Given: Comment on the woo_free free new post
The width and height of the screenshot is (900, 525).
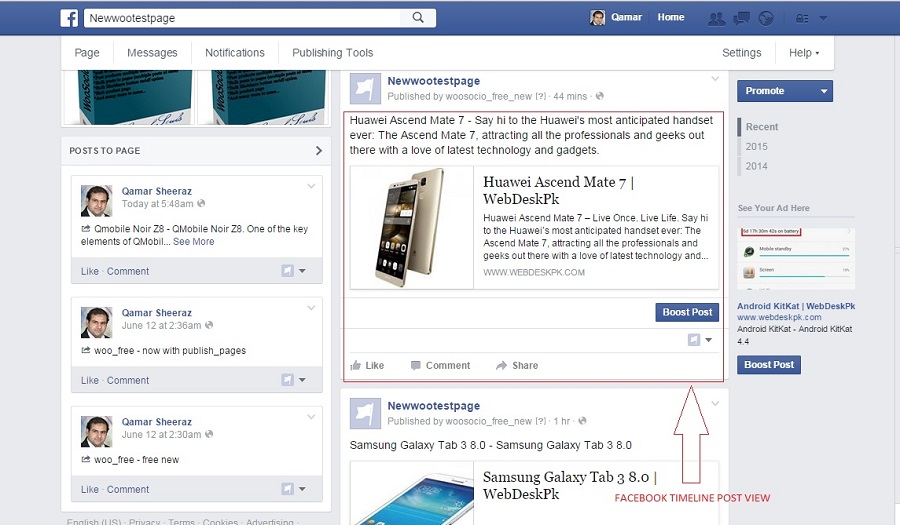Looking at the screenshot, I should click(x=127, y=489).
